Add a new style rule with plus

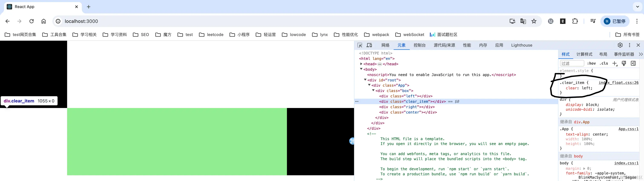pyautogui.click(x=615, y=63)
